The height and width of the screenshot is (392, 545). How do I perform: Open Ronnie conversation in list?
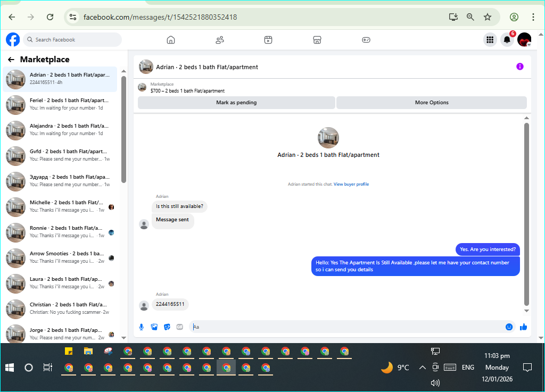60,232
